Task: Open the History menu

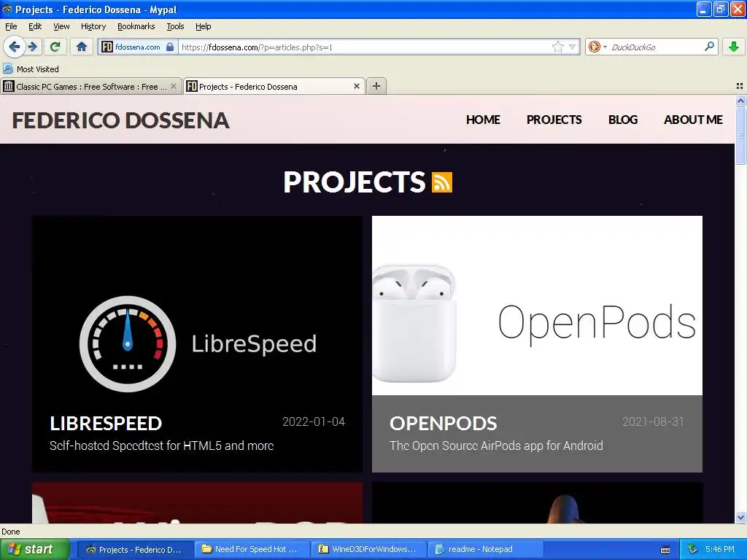Action: pos(93,26)
